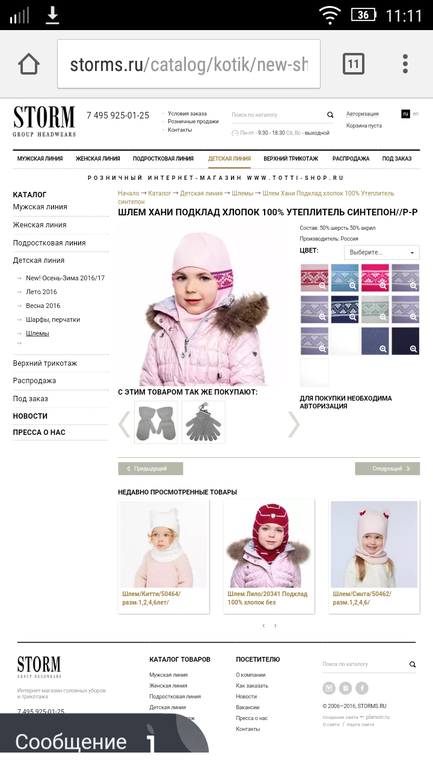This screenshot has width=433, height=770.
Task: Show previous related products with left arrow
Action: coord(124,423)
